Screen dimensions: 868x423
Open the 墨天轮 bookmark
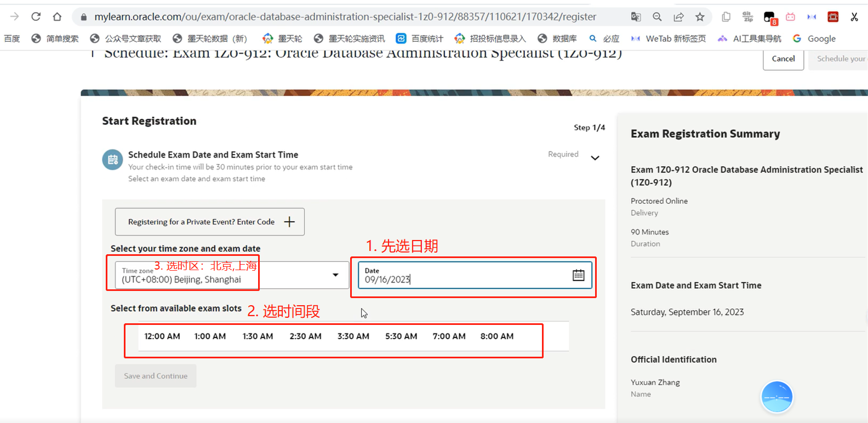coord(283,38)
